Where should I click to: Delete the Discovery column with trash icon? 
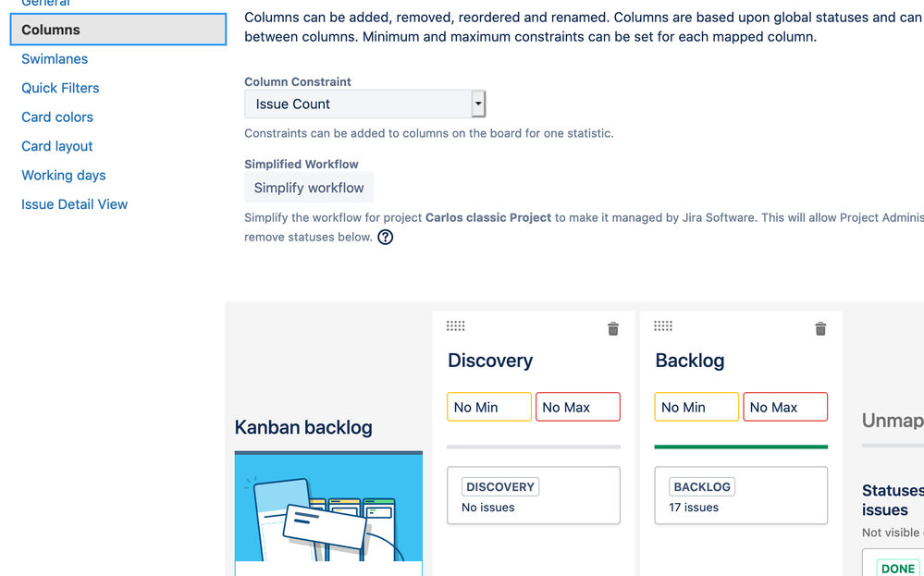point(613,328)
